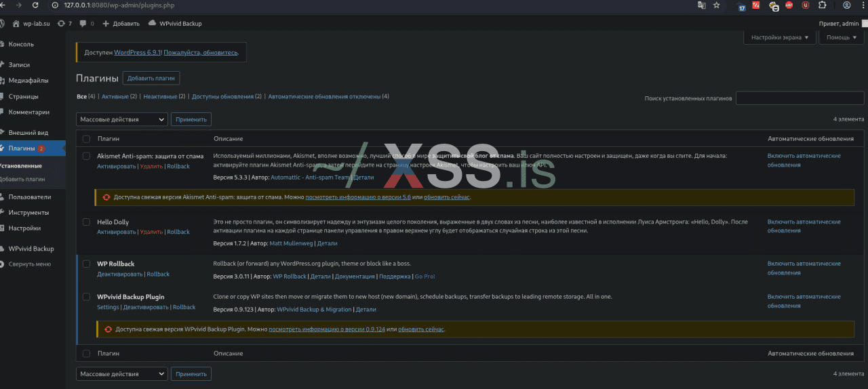Check the WPvivid Backup Plugin checkbox
868x389 pixels.
[x=86, y=297]
